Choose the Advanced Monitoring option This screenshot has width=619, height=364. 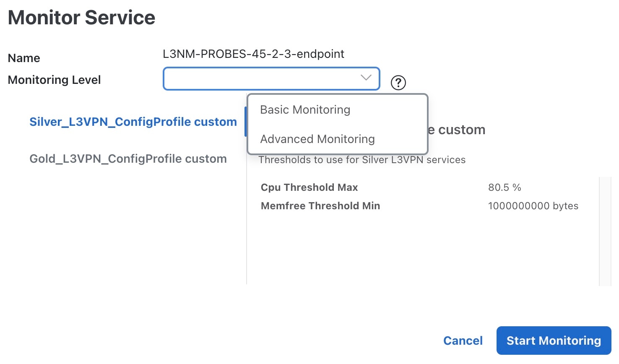point(317,139)
